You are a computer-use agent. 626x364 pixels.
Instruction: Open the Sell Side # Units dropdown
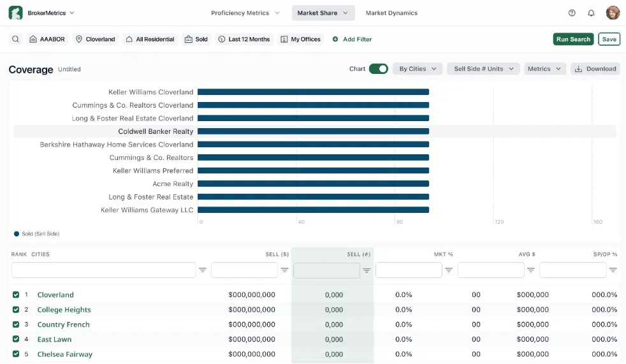coord(483,69)
